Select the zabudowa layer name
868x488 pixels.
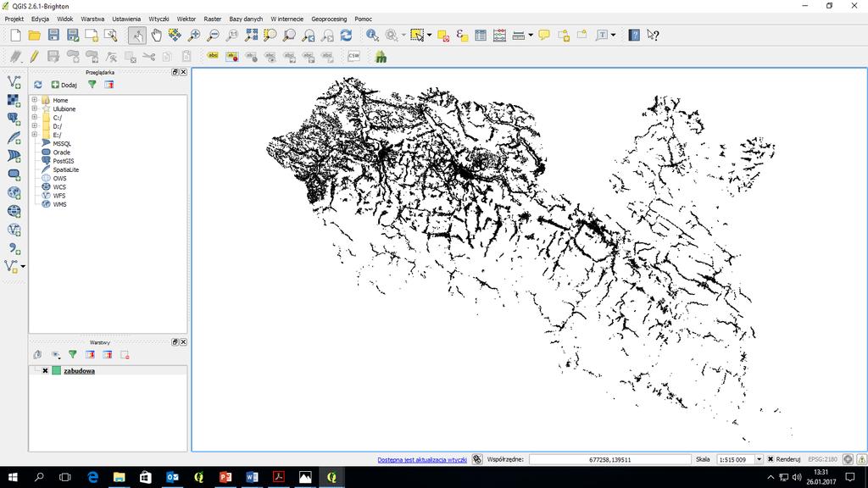pos(79,371)
